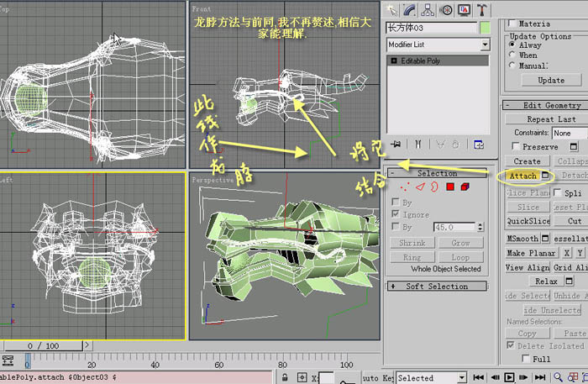
Task: Click Make Unique icon under modifier stack
Action: click(x=441, y=144)
